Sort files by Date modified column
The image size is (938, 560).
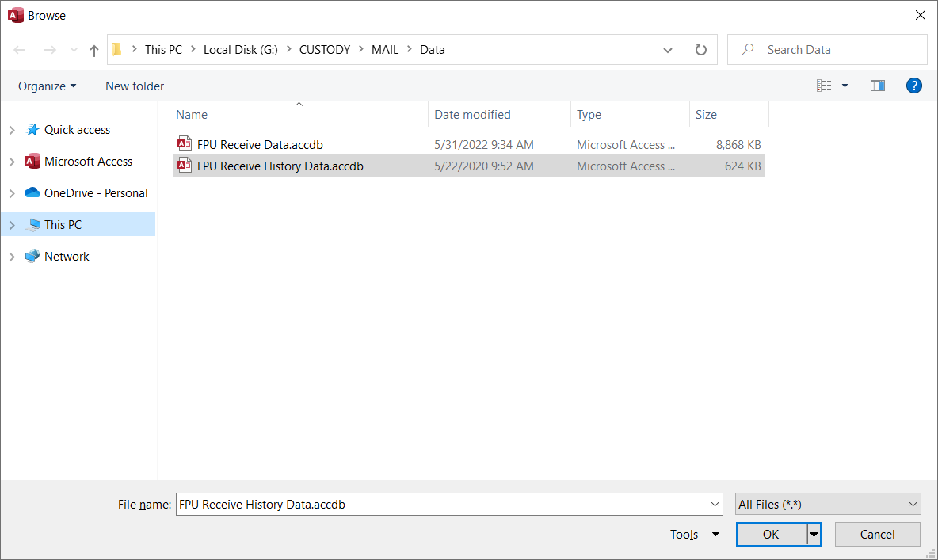473,115
